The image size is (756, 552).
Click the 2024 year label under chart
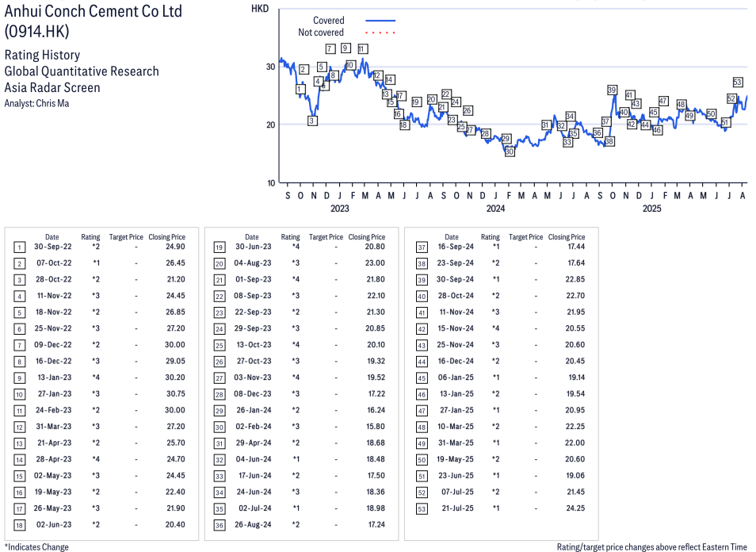[x=495, y=209]
